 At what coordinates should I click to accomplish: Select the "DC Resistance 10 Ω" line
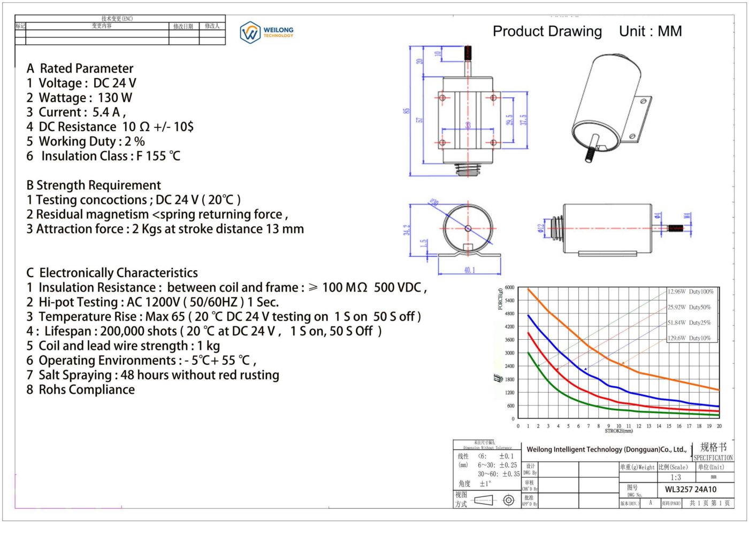click(110, 127)
